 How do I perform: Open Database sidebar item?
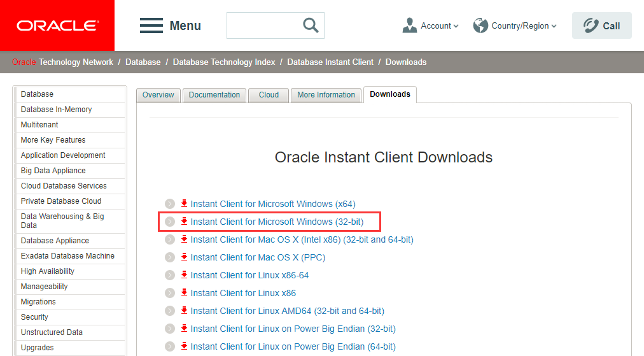(70, 94)
